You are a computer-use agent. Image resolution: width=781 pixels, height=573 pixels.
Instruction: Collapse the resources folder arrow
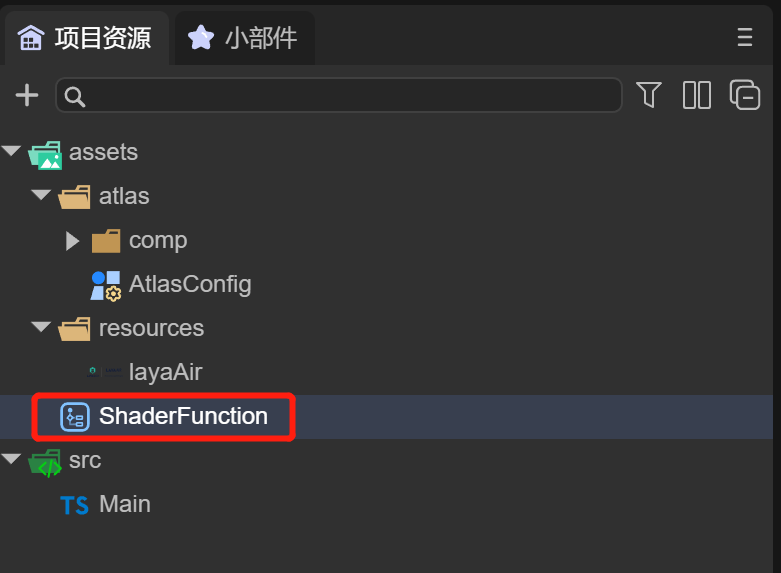41,327
